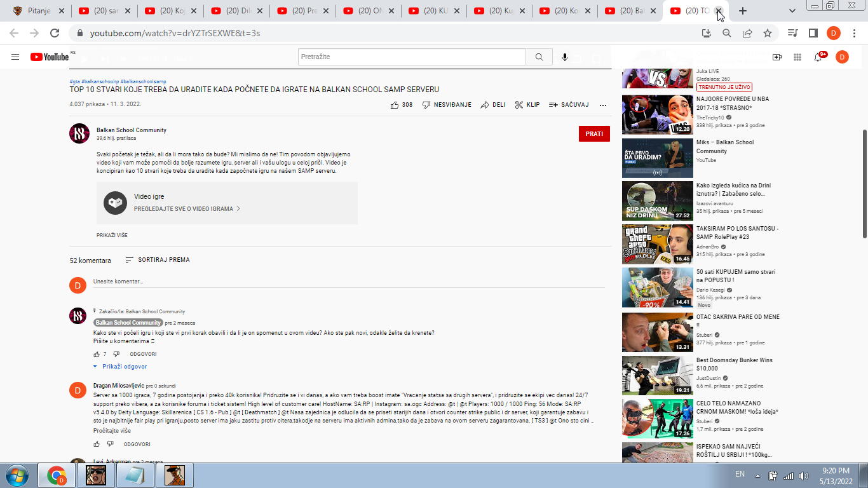The width and height of the screenshot is (868, 488).
Task: Like the pinned Balkan School comment
Action: coord(97,354)
